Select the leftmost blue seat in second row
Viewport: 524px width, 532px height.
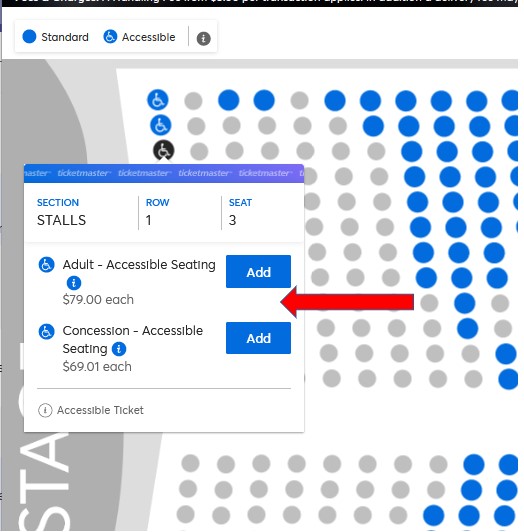pyautogui.click(x=373, y=126)
